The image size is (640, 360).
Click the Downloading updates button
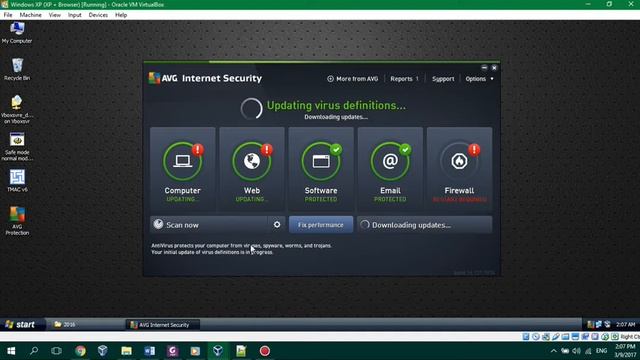click(424, 224)
